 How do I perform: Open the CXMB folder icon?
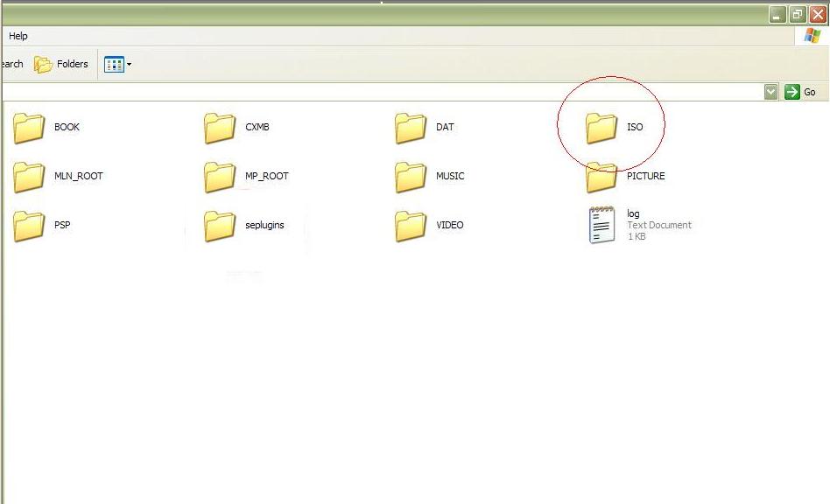click(220, 128)
